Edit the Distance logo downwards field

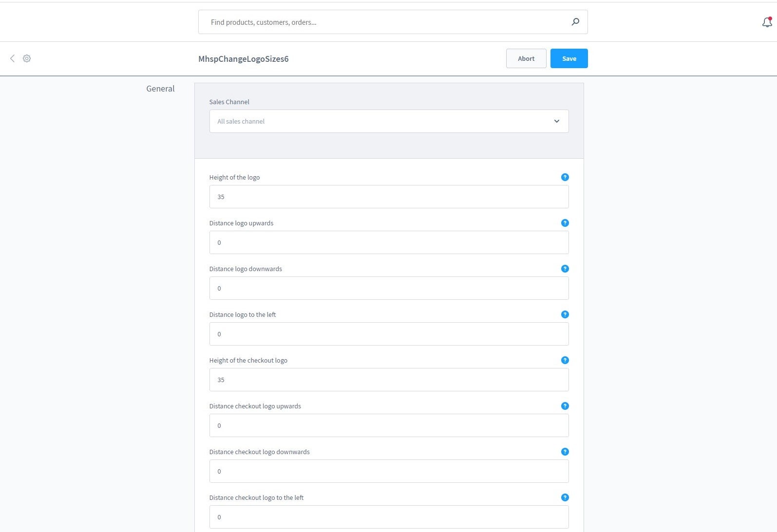389,288
